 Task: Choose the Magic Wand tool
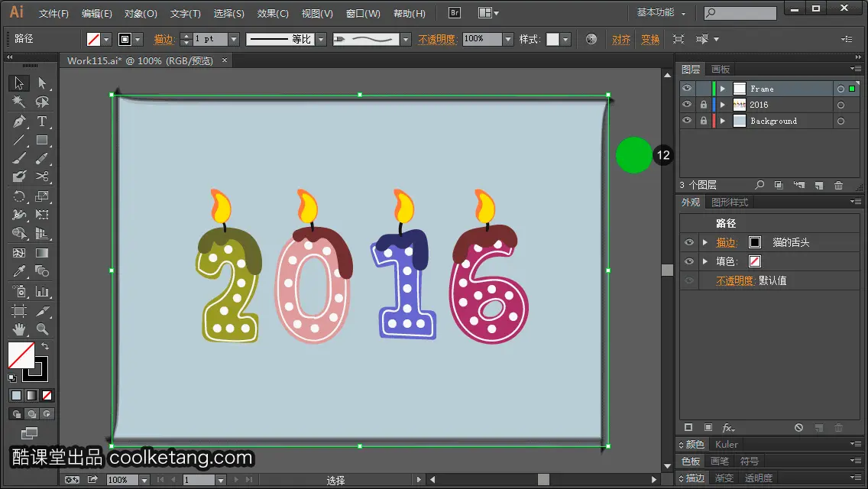click(x=19, y=102)
